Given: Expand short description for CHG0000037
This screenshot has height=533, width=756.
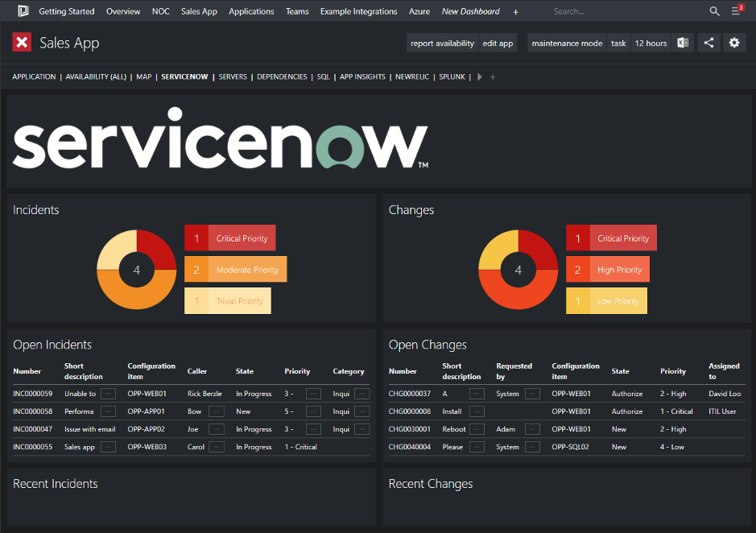Looking at the screenshot, I should tap(477, 394).
